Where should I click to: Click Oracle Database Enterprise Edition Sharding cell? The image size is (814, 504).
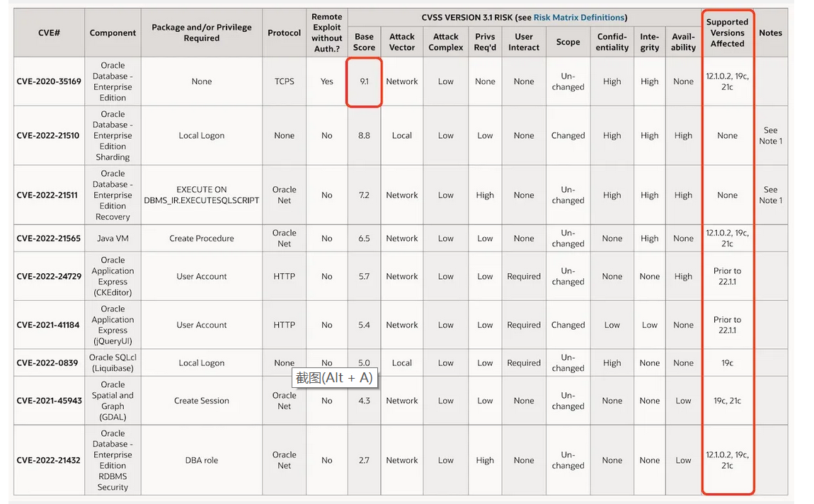(113, 135)
